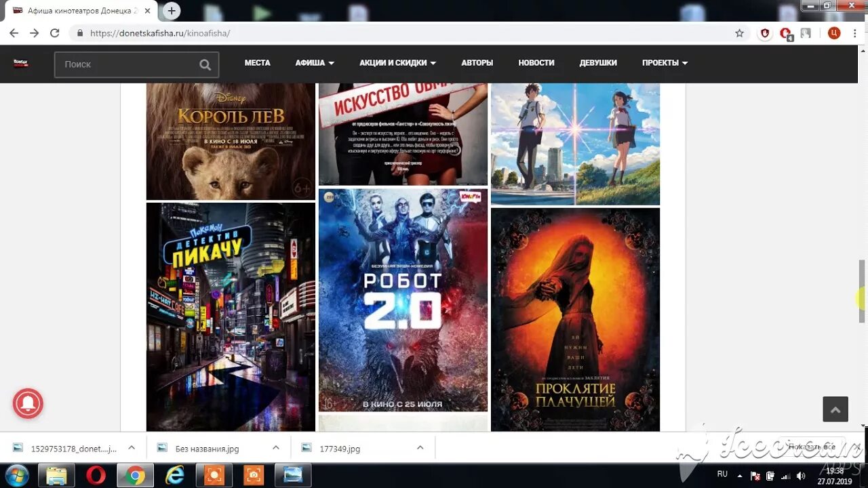Open the Робот 2.0 movie poster

tap(403, 300)
